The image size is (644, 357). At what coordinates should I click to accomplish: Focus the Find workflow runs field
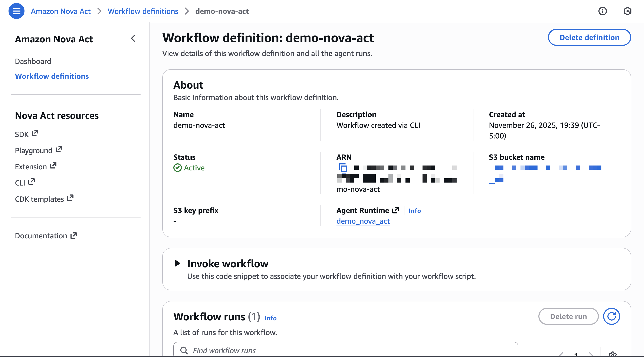pos(350,350)
